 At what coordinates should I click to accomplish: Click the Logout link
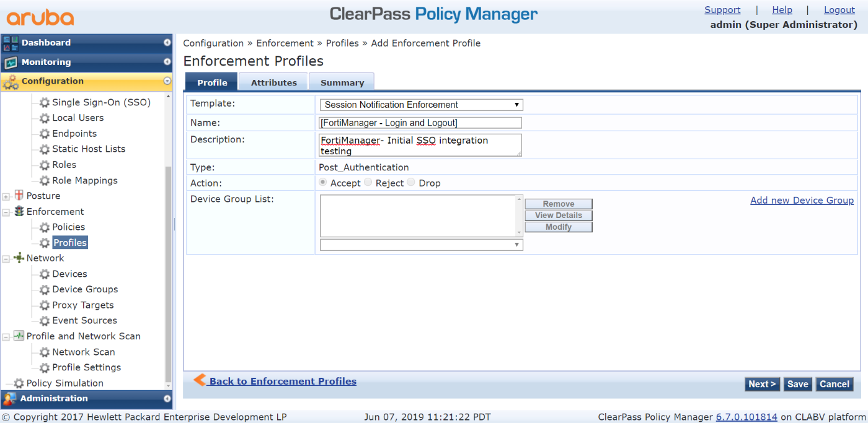click(x=839, y=10)
